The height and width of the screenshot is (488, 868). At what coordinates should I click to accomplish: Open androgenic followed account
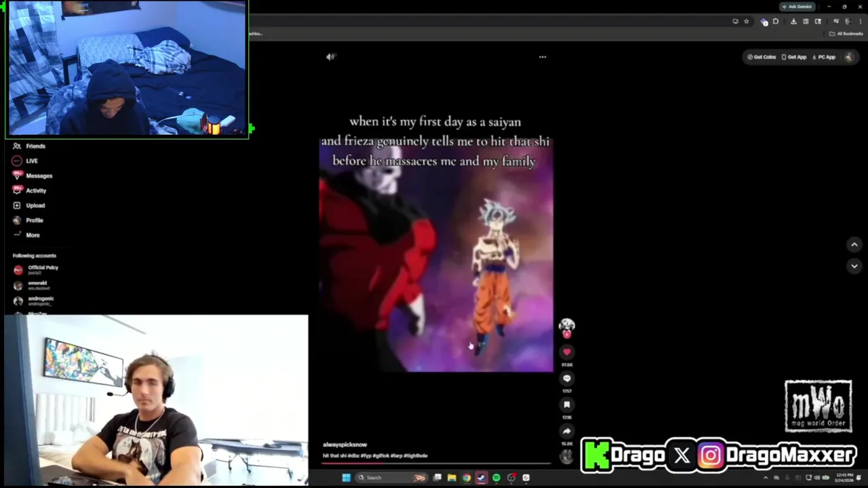(34, 301)
